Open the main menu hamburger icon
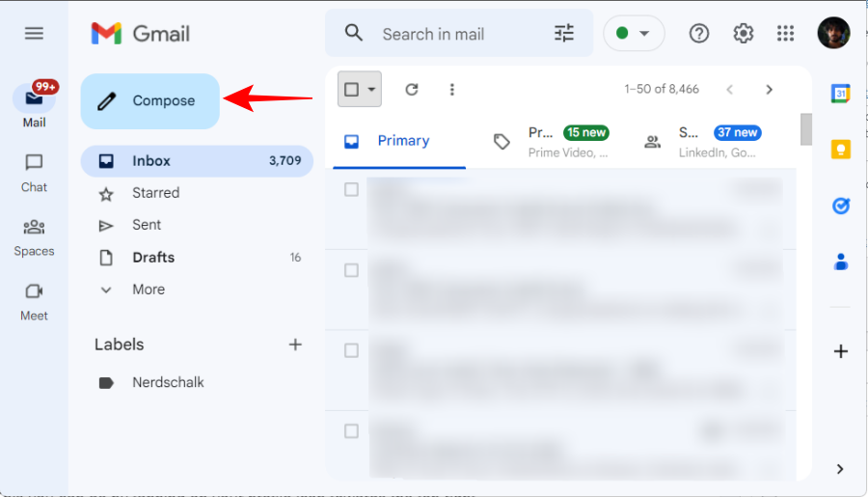Image resolution: width=868 pixels, height=497 pixels. pos(34,33)
